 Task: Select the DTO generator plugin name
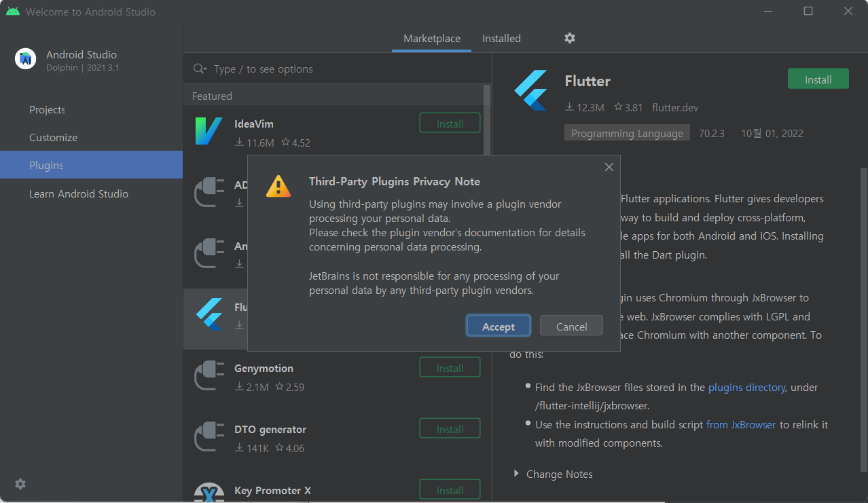pyautogui.click(x=270, y=429)
